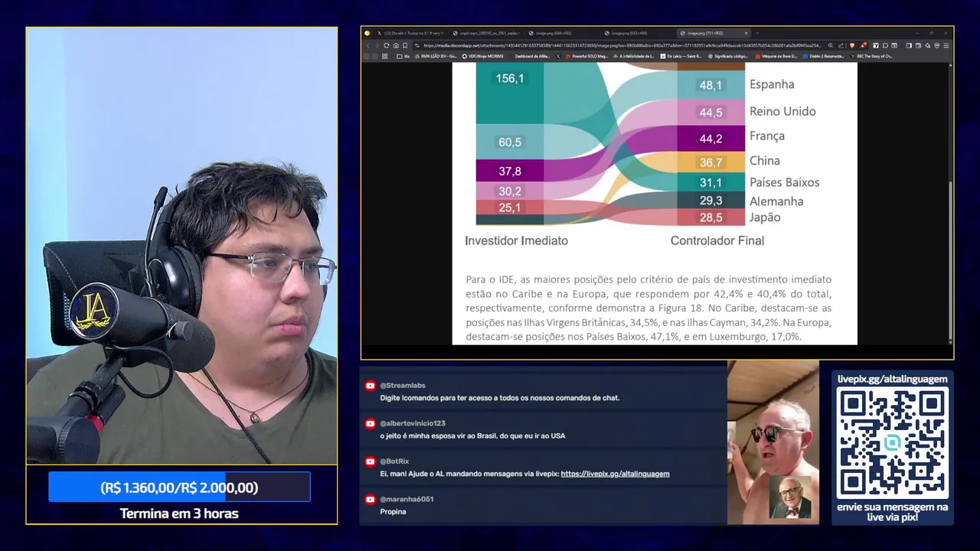The height and width of the screenshot is (551, 980).
Task: Go back using the browser back arrow
Action: click(x=368, y=45)
